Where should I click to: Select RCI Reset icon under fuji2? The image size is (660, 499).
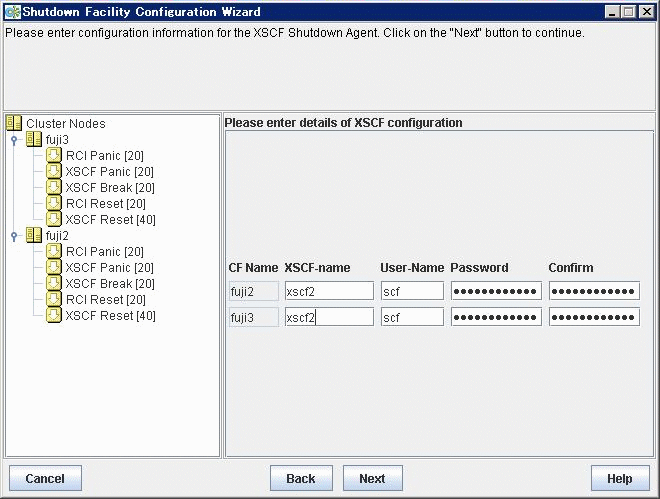click(54, 299)
